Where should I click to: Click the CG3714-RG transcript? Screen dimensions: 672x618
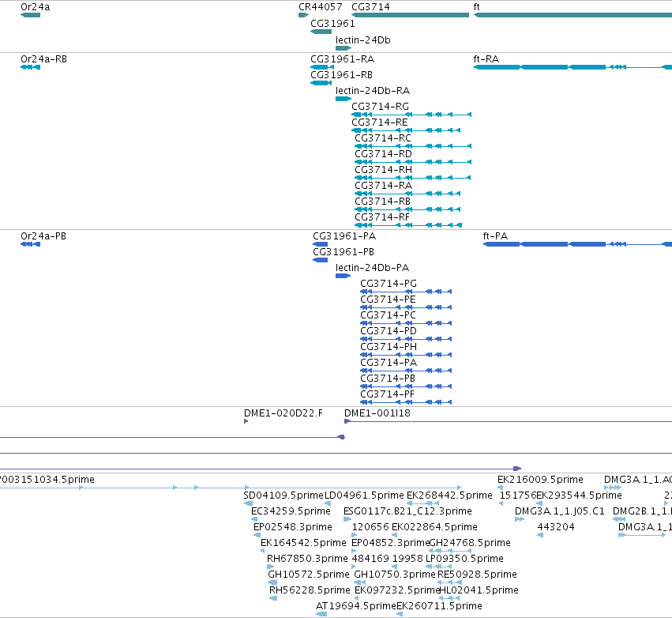[411, 115]
